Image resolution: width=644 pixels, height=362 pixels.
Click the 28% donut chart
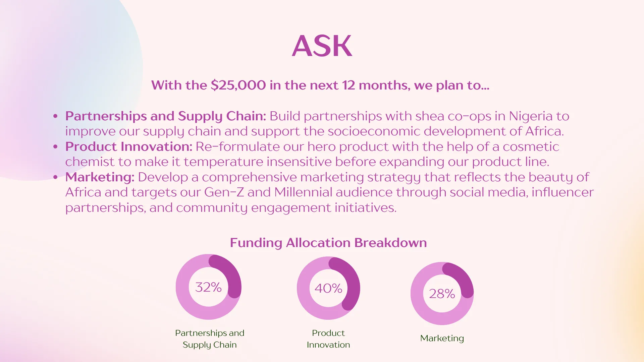[442, 293]
